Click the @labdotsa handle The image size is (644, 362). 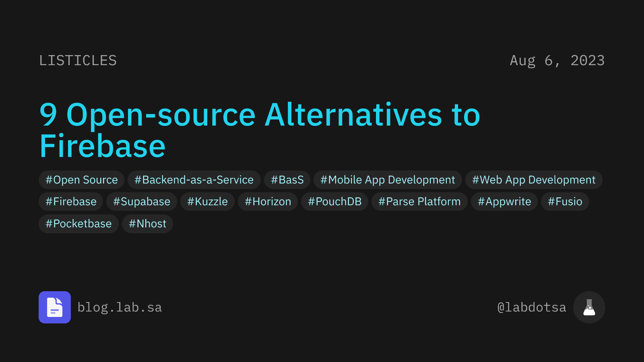point(531,307)
